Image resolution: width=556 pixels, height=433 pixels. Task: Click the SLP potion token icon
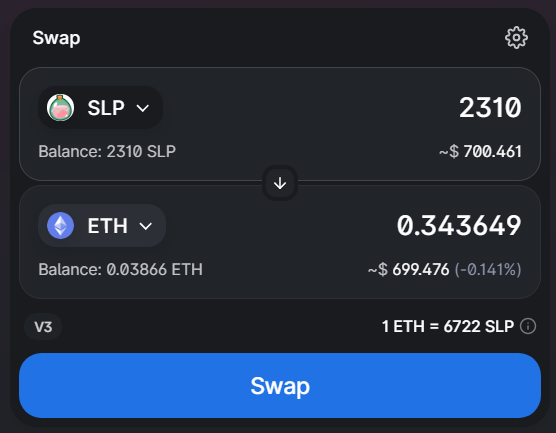tap(61, 107)
